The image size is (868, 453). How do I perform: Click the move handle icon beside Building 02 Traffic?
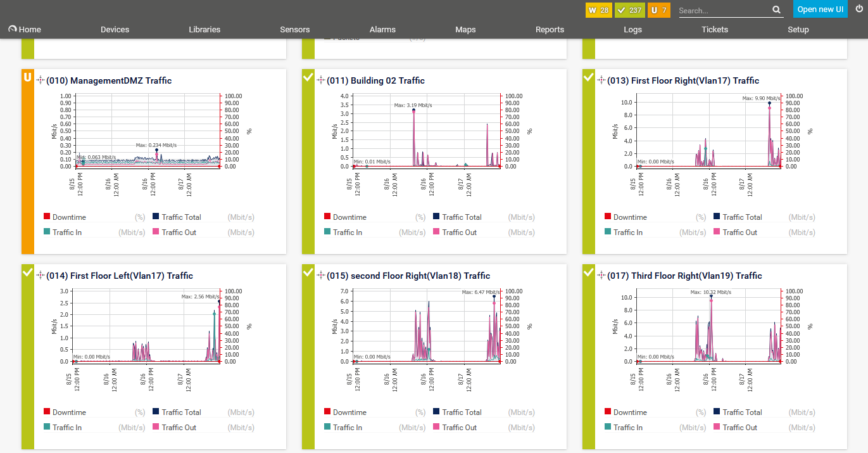(x=321, y=80)
